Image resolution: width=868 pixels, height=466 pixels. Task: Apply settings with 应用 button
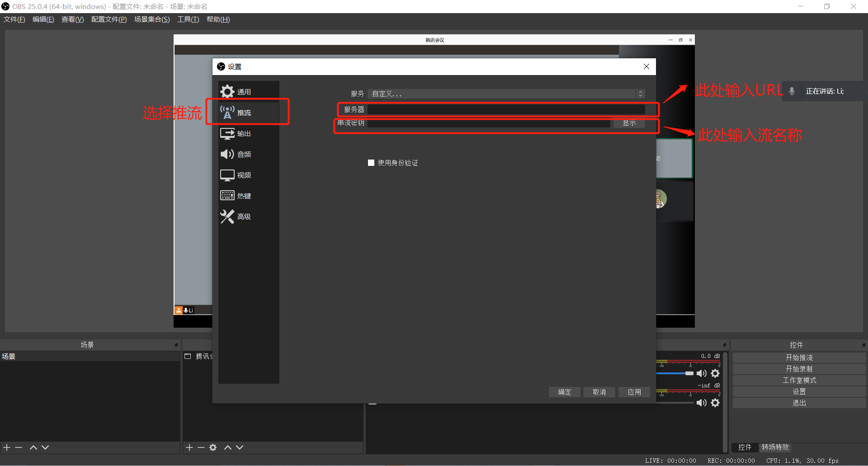(634, 392)
